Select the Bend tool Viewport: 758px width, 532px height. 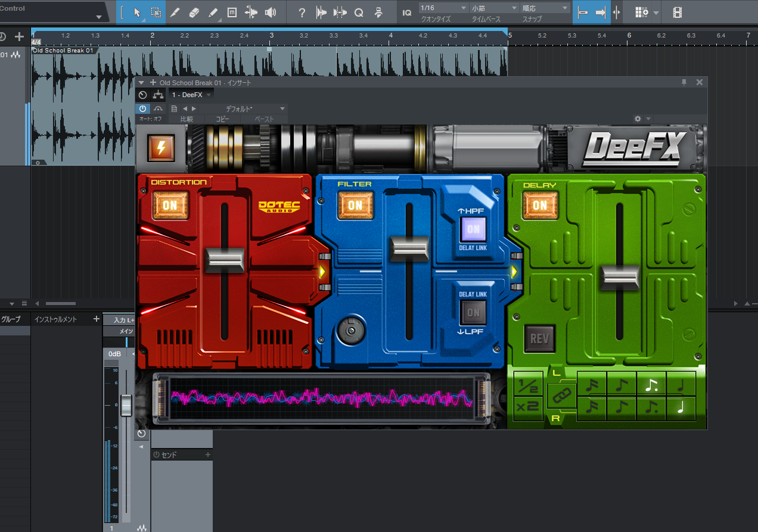[251, 12]
